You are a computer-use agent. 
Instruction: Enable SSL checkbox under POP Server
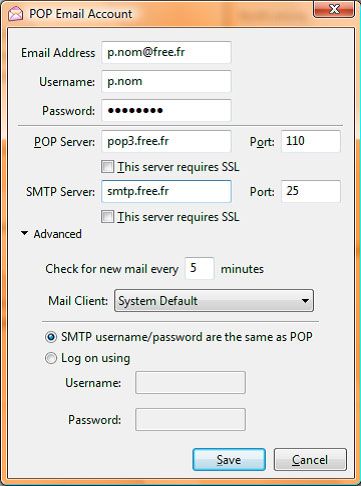pos(107,167)
